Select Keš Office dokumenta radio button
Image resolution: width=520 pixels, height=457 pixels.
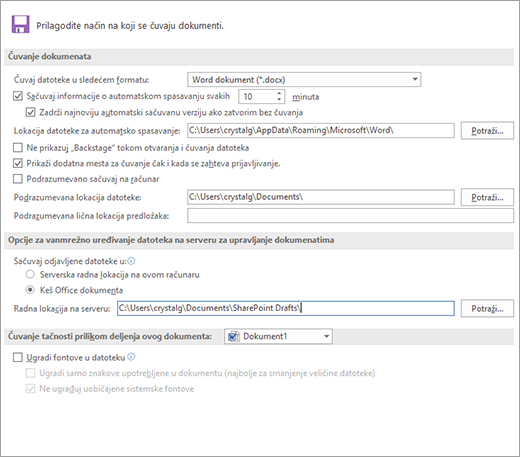tap(30, 290)
